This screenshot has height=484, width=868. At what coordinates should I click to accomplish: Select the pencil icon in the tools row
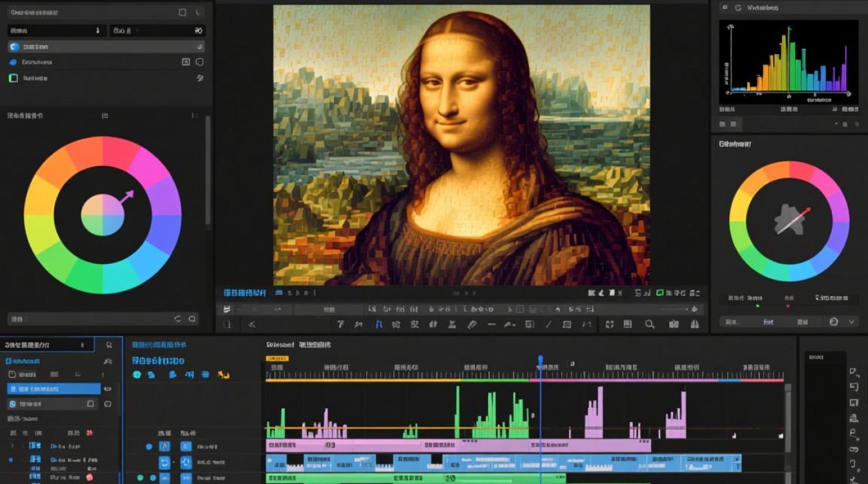[x=472, y=325]
